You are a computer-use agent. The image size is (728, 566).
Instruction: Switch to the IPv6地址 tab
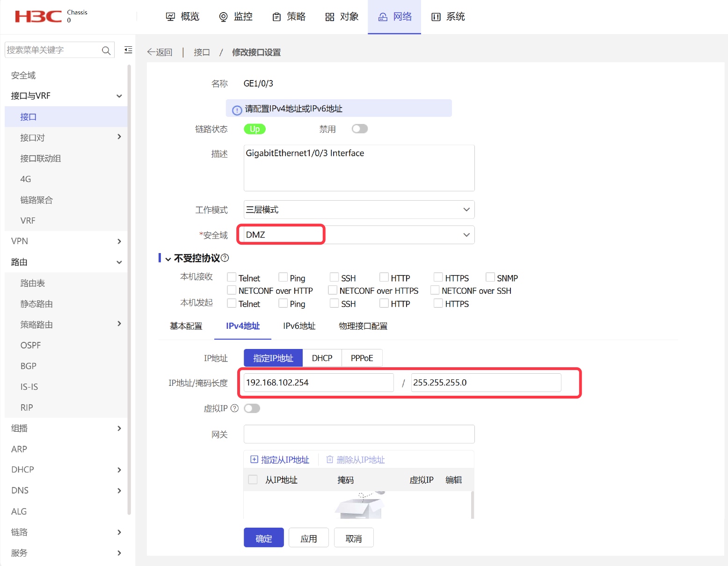(299, 326)
